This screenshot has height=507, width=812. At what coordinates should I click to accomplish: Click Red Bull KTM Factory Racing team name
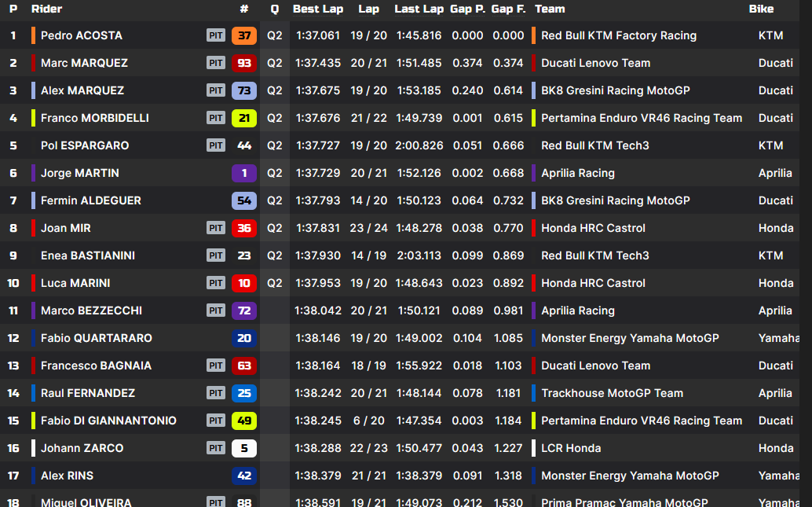tap(619, 35)
